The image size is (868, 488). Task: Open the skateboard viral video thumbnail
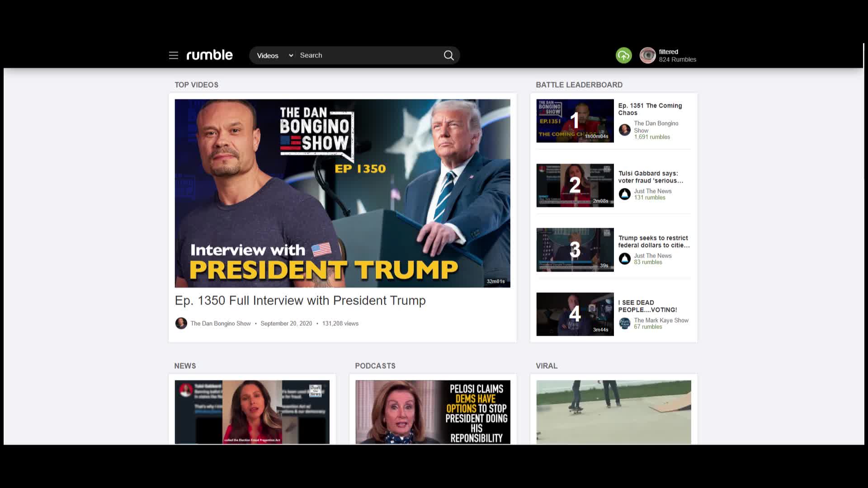pos(613,412)
